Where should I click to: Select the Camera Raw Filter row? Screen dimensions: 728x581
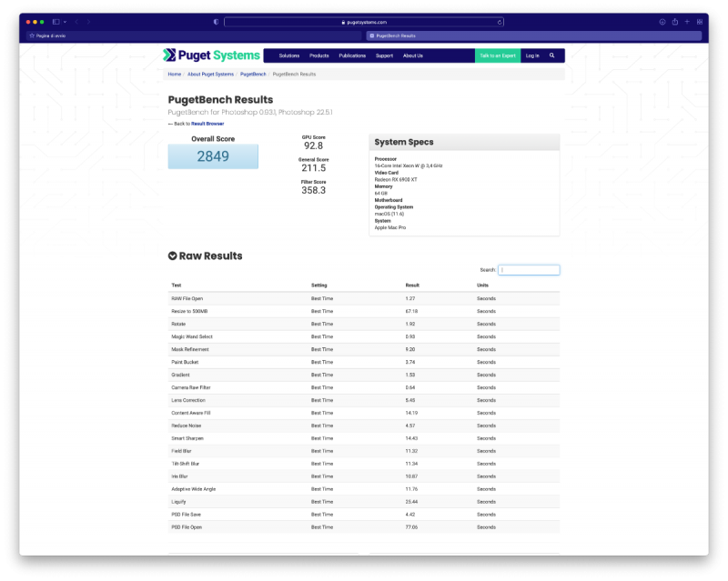[363, 387]
